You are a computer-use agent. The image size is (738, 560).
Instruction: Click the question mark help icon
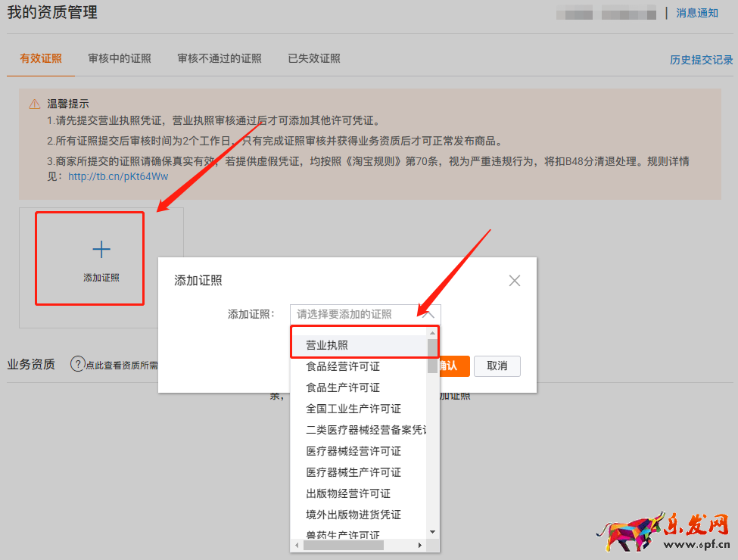click(x=77, y=364)
